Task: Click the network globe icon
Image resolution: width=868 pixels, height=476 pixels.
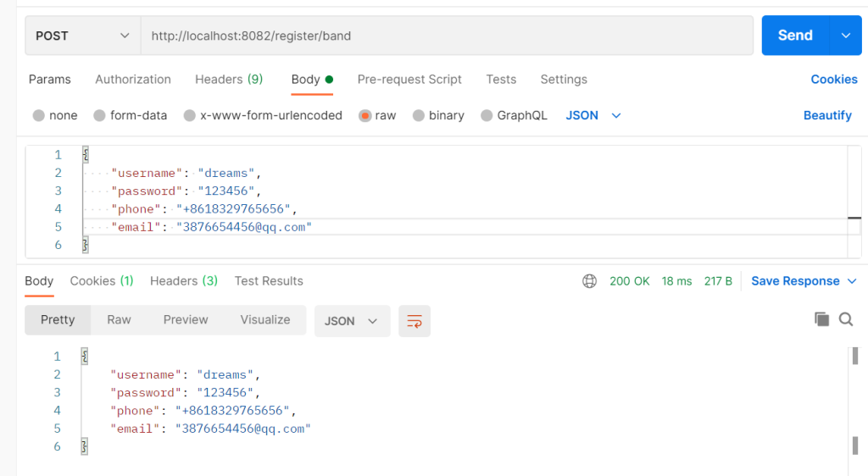Action: (x=589, y=281)
